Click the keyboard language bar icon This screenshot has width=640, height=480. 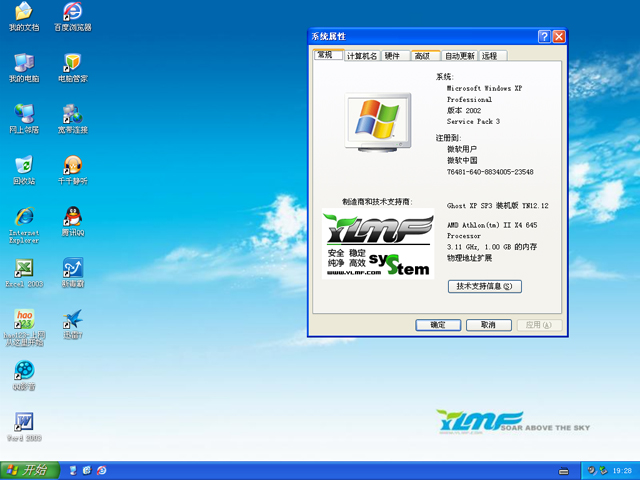[x=564, y=471]
